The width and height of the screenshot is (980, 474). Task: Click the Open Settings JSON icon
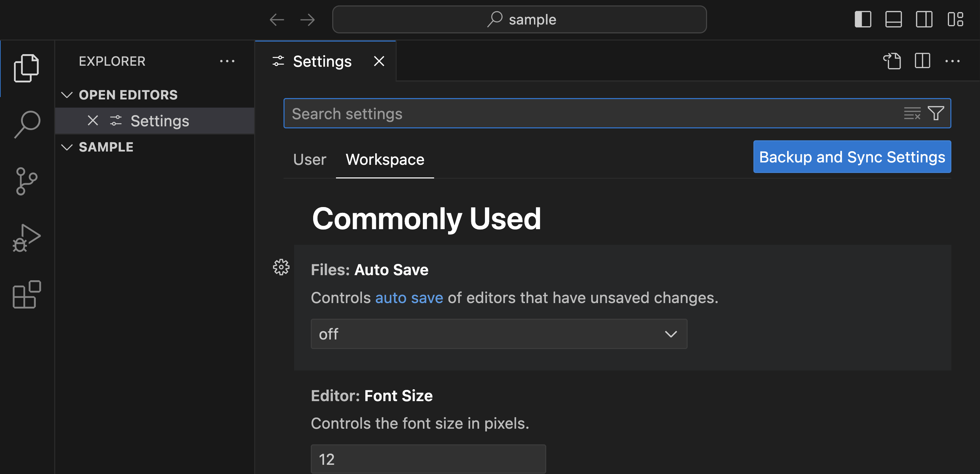(x=892, y=61)
